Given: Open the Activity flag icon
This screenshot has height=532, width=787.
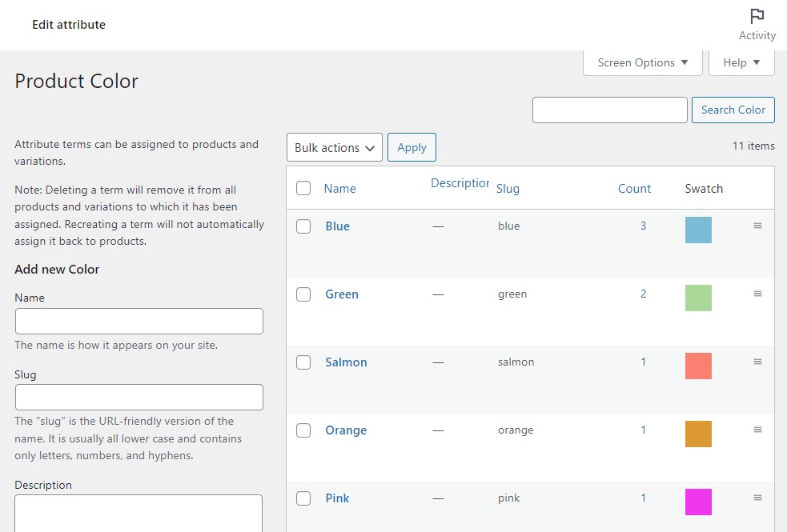Looking at the screenshot, I should click(757, 17).
